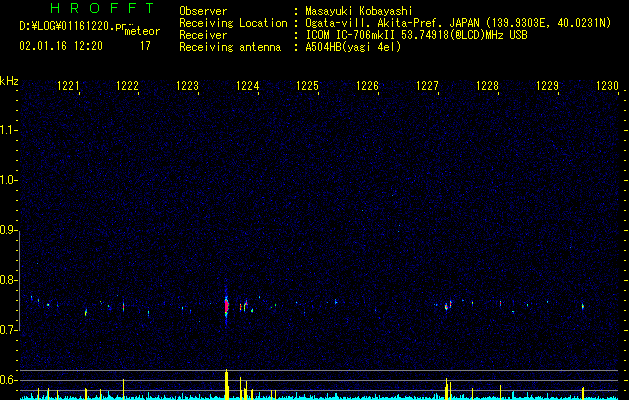The height and width of the screenshot is (400, 629).
Task: Click the tallest yellow power bar at bottom
Action: point(226,384)
